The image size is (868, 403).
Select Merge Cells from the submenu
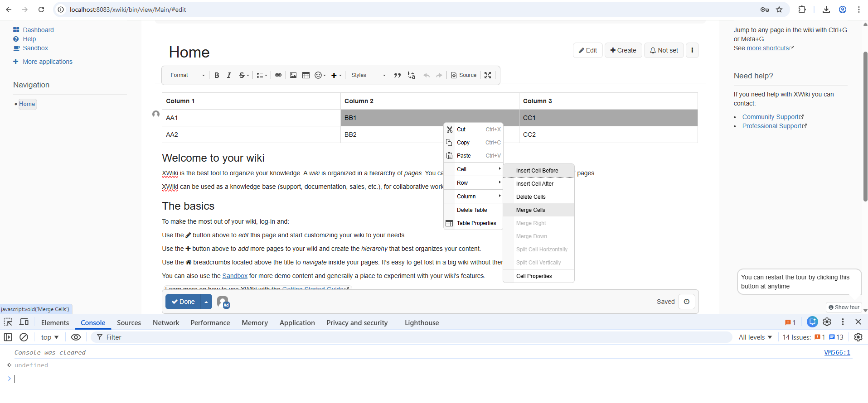pos(531,210)
